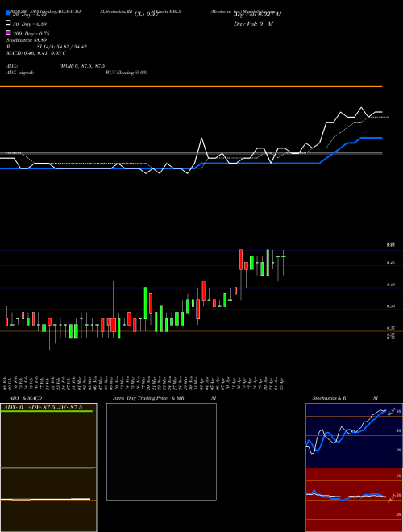This screenshot has height=532, width=403.
Task: Click the '(MGR) 0, 87.5, 87.5' ADX values
Action: click(x=82, y=66)
